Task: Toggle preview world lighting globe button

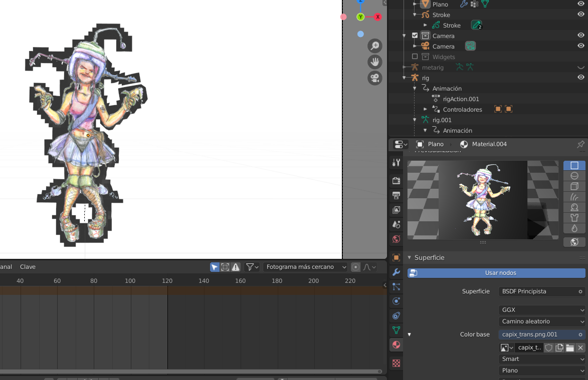Action: coord(574,242)
